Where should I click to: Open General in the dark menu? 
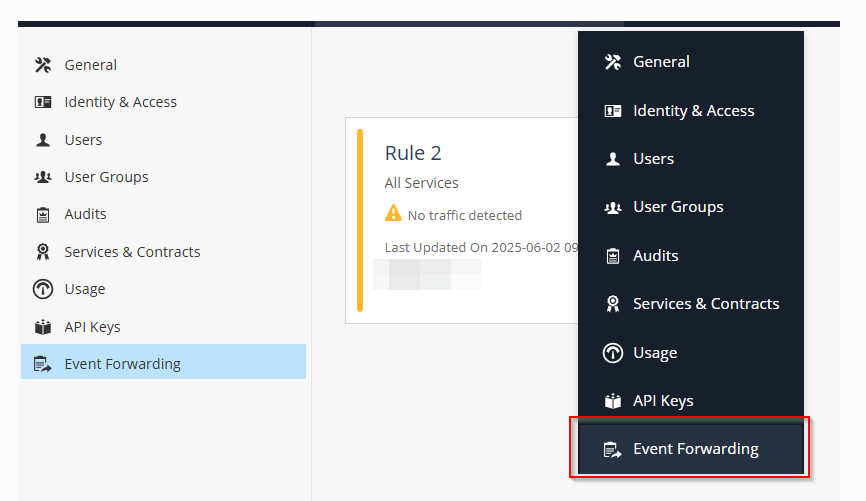pyautogui.click(x=661, y=62)
